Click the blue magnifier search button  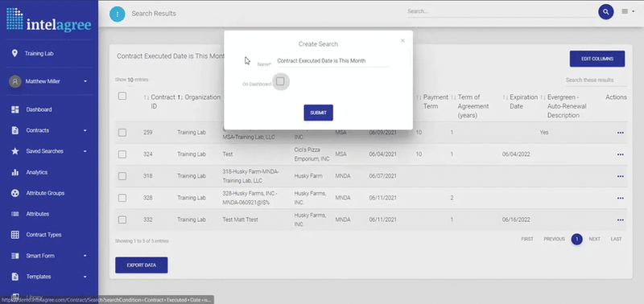[x=606, y=11]
